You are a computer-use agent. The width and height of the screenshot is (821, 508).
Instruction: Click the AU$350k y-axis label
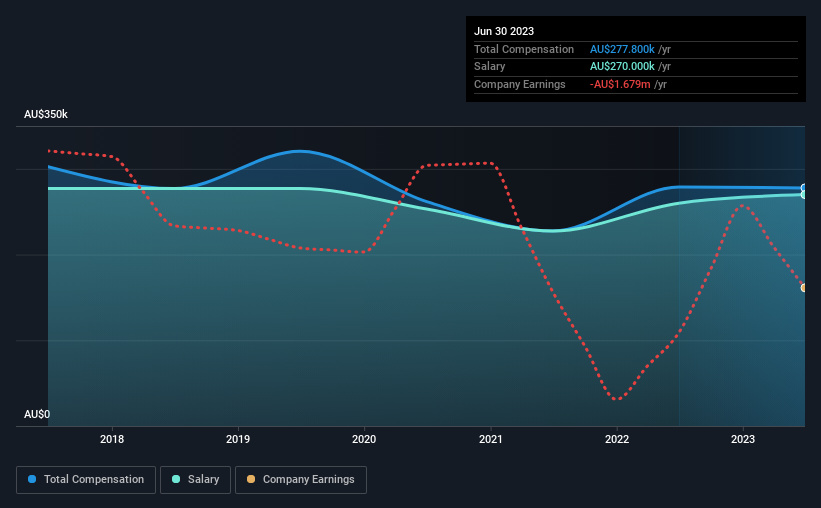click(x=46, y=114)
